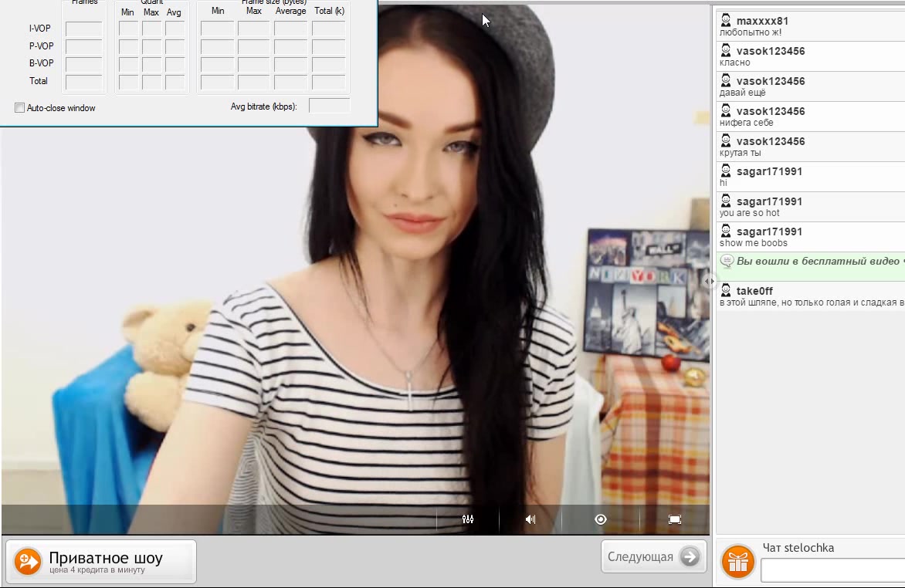Click the take0ff username in the chat
This screenshot has height=588, width=905.
pos(754,291)
